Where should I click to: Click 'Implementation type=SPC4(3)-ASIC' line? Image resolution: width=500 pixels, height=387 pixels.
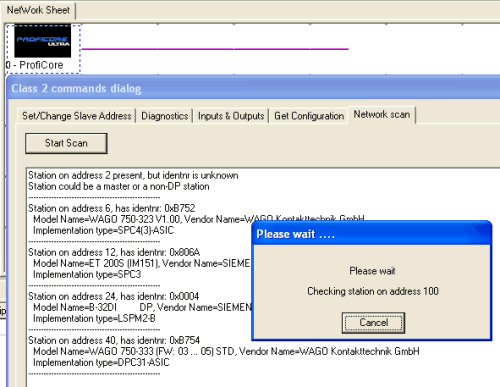tap(103, 230)
